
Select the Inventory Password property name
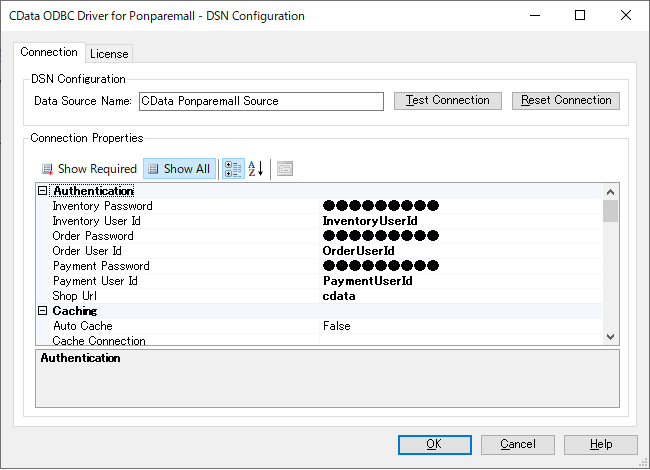point(102,206)
